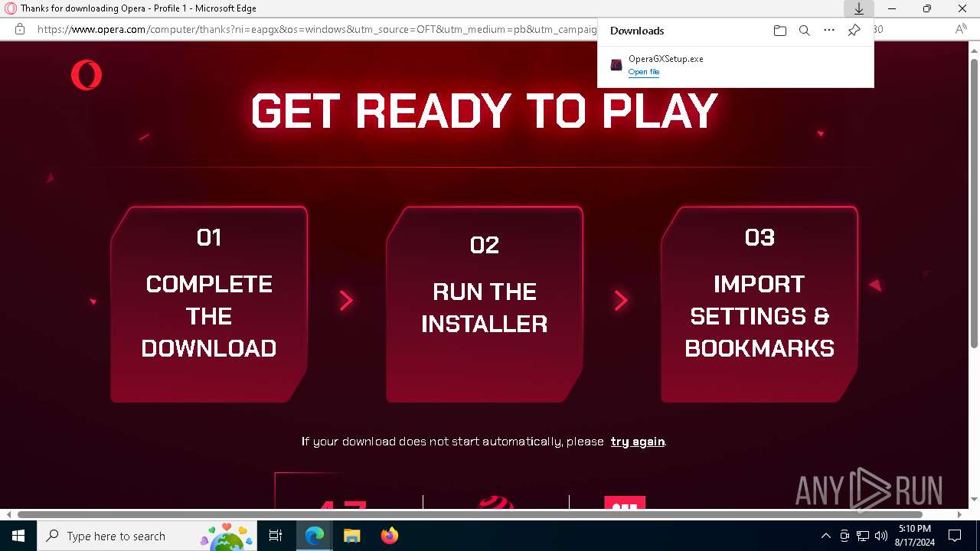Click the GET READY TO PLAY heading

click(x=485, y=111)
